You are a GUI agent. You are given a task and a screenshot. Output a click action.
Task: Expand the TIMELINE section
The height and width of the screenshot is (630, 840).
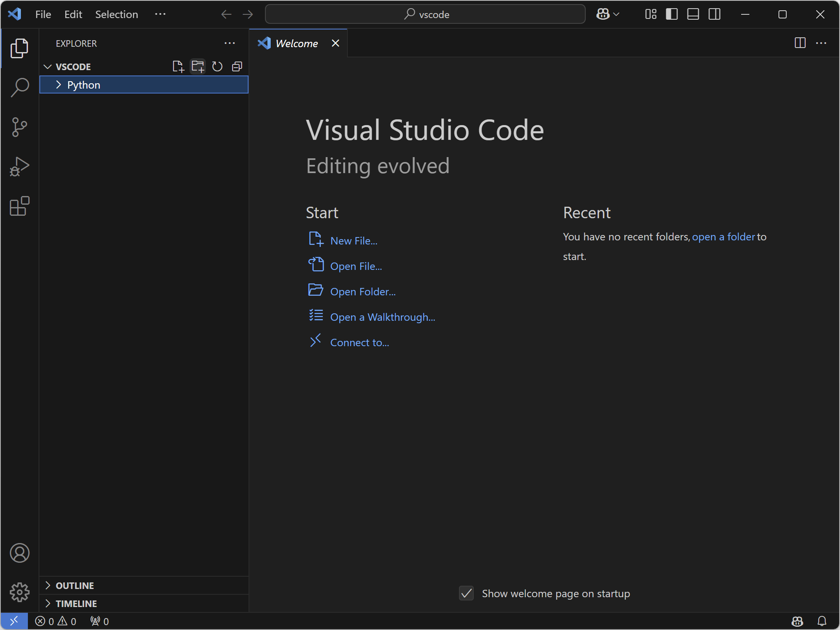(x=76, y=604)
